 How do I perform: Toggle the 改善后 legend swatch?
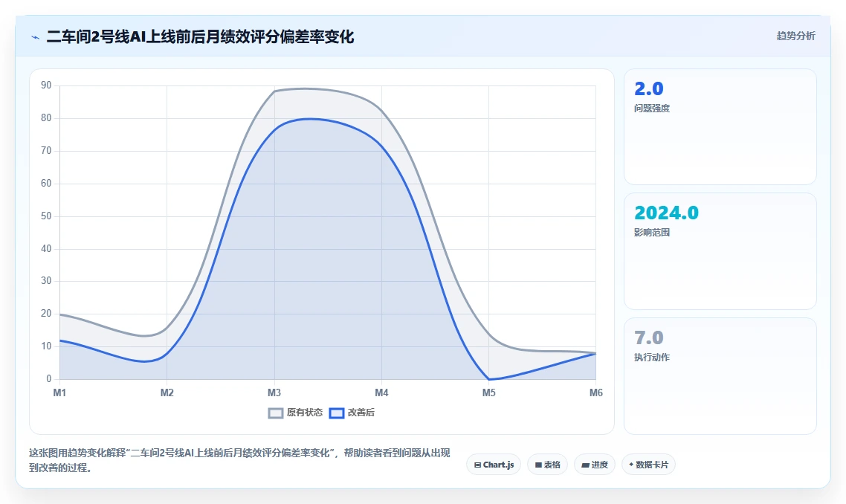click(x=337, y=413)
